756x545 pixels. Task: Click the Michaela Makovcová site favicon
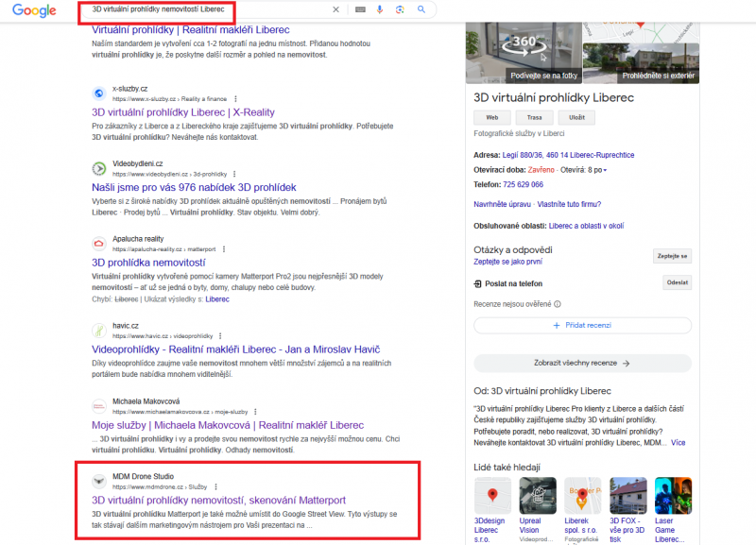(99, 406)
